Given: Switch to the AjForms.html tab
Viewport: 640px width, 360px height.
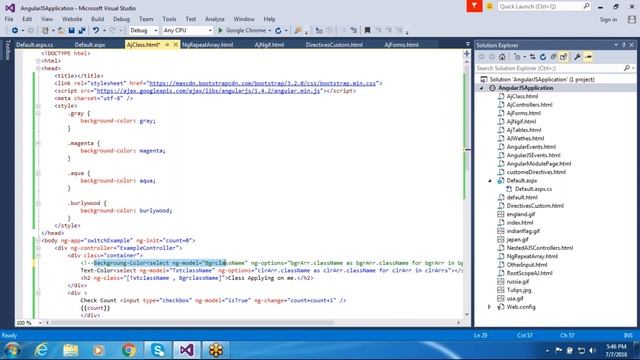Looking at the screenshot, I should pyautogui.click(x=401, y=45).
